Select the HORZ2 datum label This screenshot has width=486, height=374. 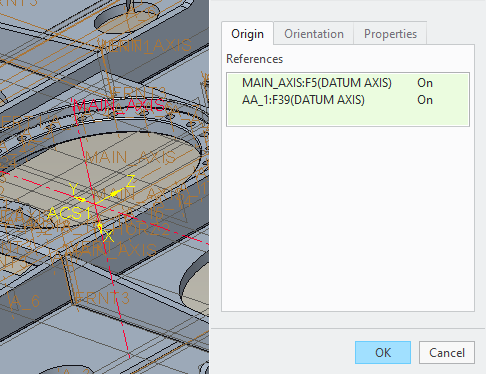pos(143,229)
